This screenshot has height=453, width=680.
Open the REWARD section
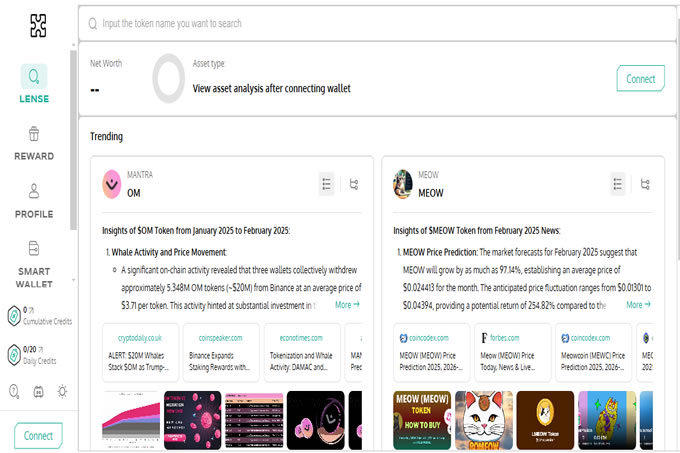(x=34, y=143)
